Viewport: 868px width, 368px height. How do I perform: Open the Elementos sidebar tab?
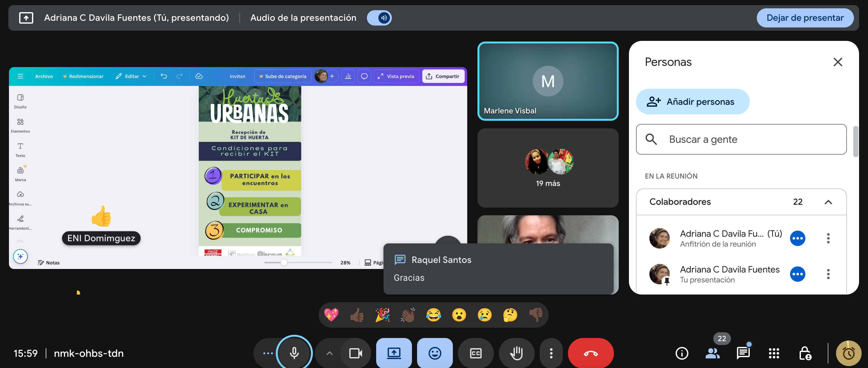coord(20,125)
